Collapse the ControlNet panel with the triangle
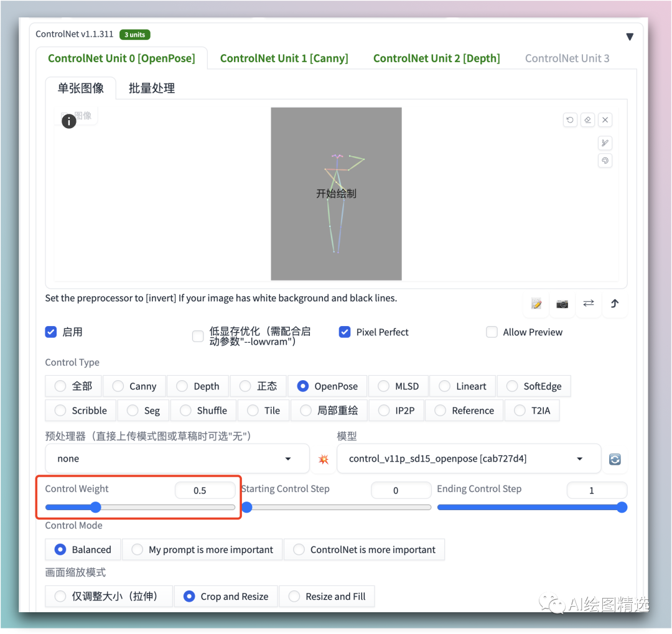The width and height of the screenshot is (672, 634). point(630,36)
